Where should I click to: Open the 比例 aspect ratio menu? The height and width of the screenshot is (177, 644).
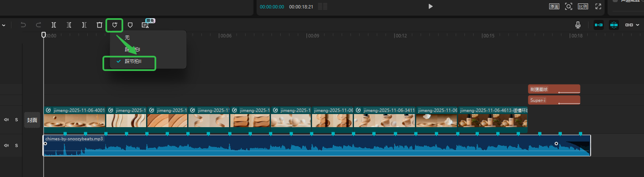pyautogui.click(x=583, y=6)
